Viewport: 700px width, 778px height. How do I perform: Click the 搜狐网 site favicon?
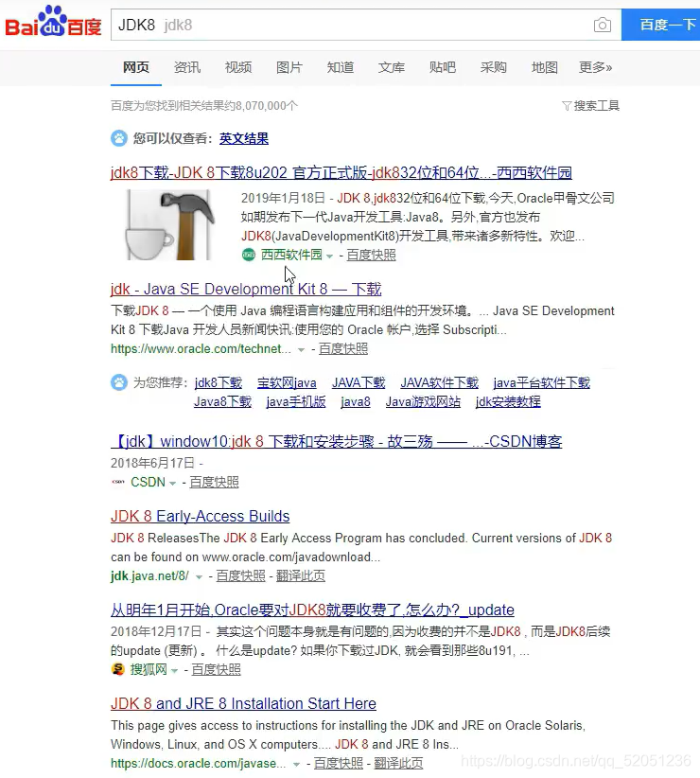coord(118,669)
